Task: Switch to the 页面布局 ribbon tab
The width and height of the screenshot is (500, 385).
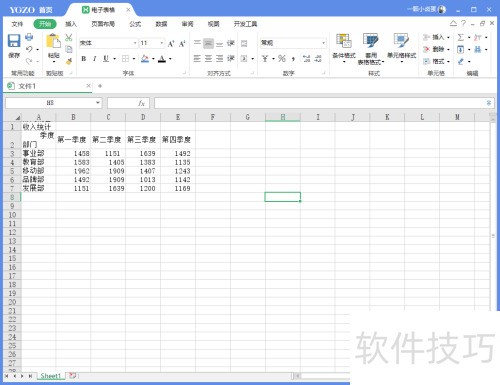Action: click(103, 24)
